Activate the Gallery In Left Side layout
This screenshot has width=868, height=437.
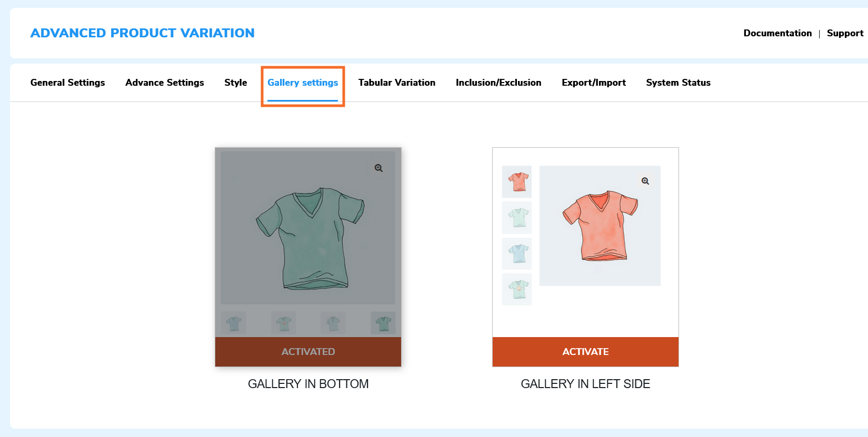pyautogui.click(x=585, y=352)
